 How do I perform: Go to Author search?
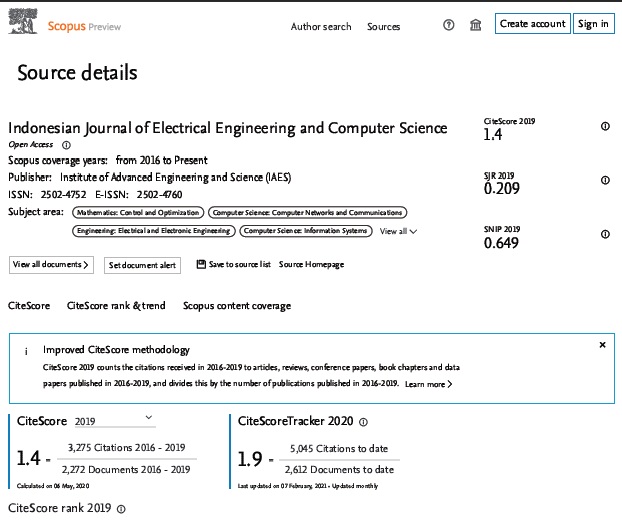pos(321,27)
